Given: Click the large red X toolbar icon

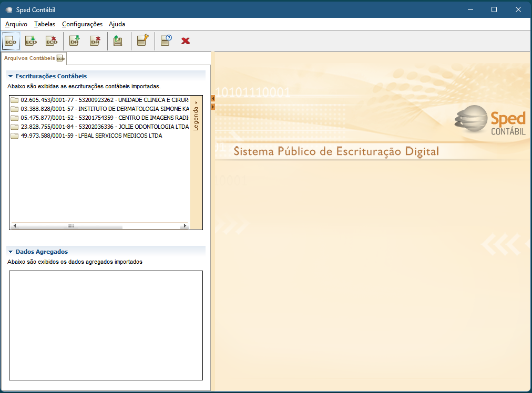Looking at the screenshot, I should pyautogui.click(x=186, y=41).
